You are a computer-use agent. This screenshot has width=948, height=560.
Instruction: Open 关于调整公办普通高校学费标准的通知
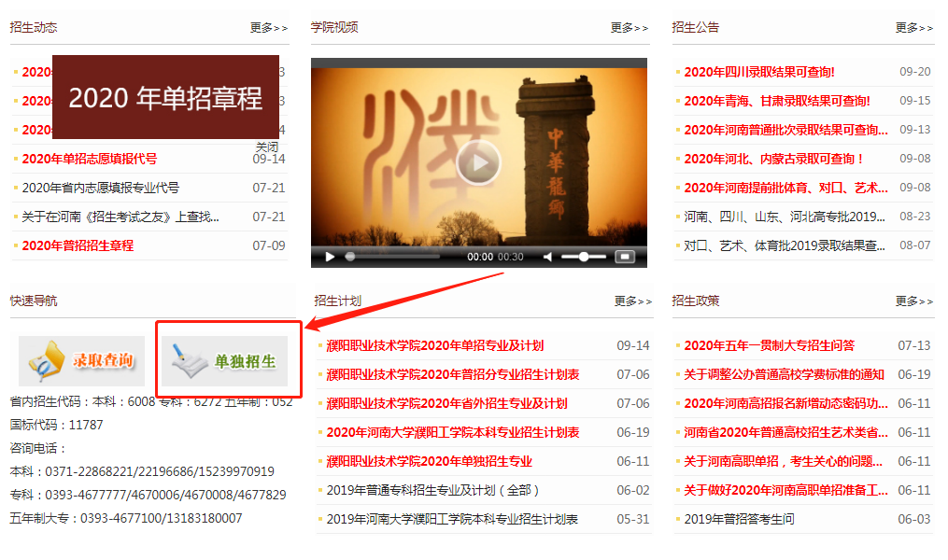785,374
